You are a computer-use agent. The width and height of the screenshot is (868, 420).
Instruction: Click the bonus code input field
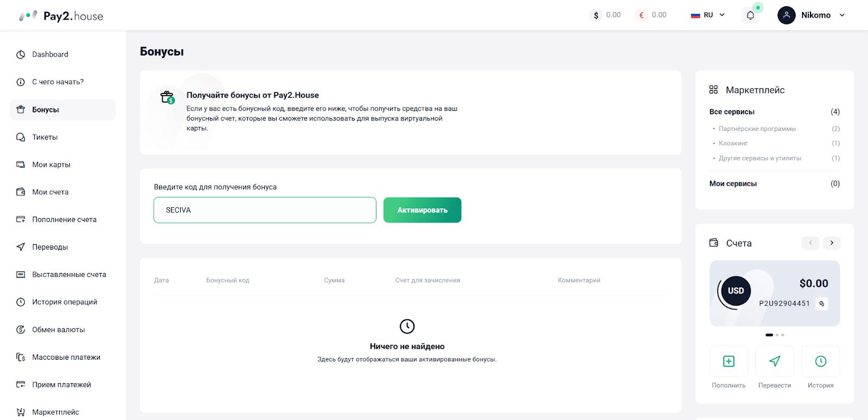point(265,210)
